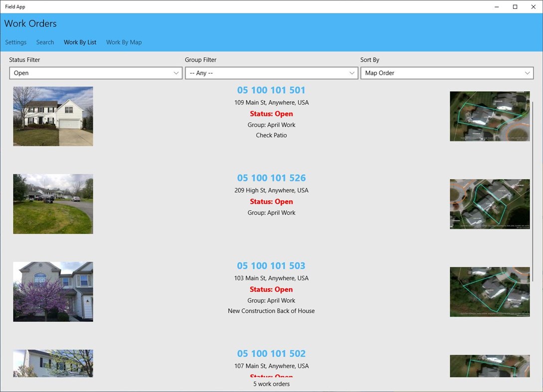Open the aerial map for the Check Patio order
The width and height of the screenshot is (543, 392).
[x=490, y=116]
